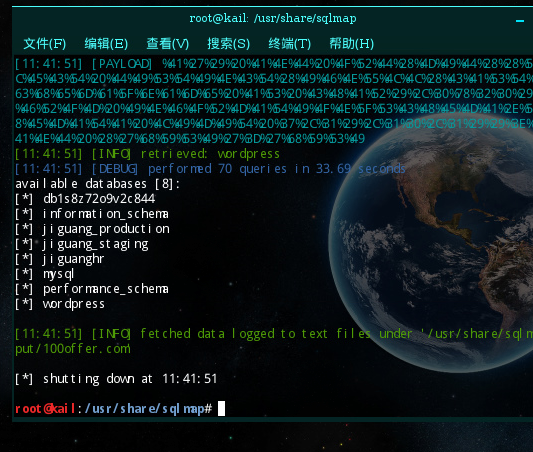Minimize the terminal window
The image size is (533, 452).
click(x=520, y=21)
